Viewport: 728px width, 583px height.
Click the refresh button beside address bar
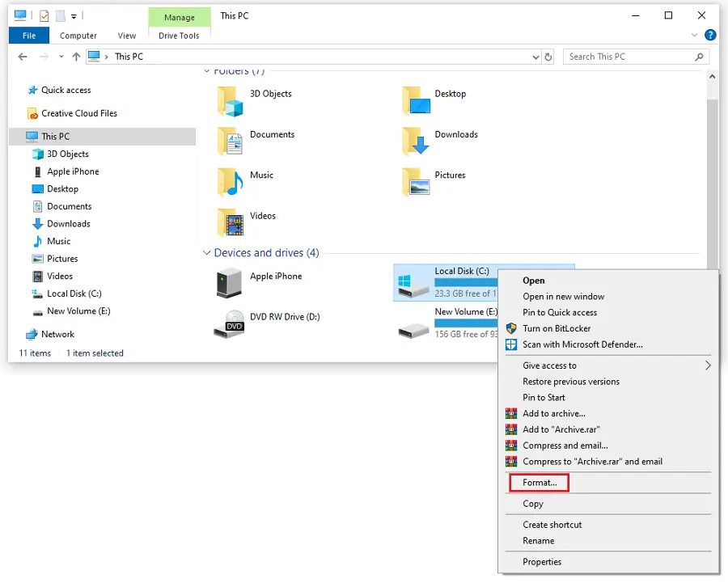[548, 57]
